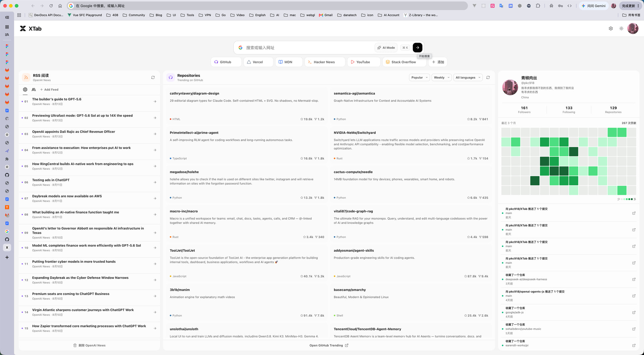Viewport: 644px width, 355px height.
Task: Open the VPN bookmarks folder
Action: 205,15
